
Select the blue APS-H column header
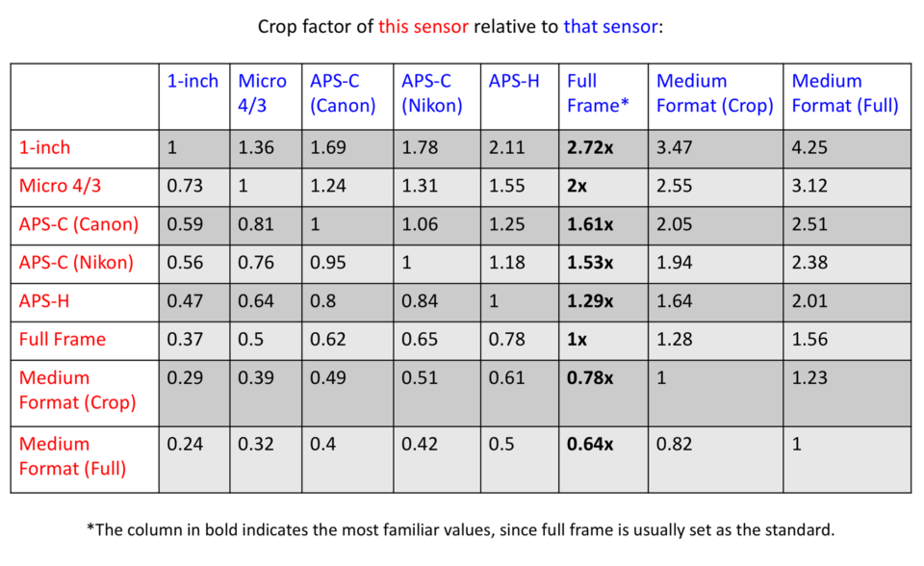point(514,82)
